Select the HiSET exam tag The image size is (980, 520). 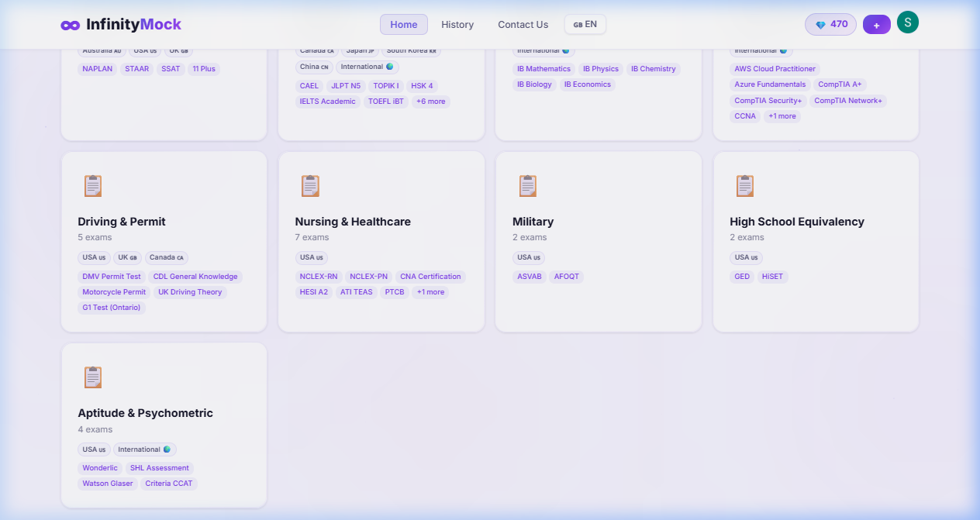click(773, 277)
